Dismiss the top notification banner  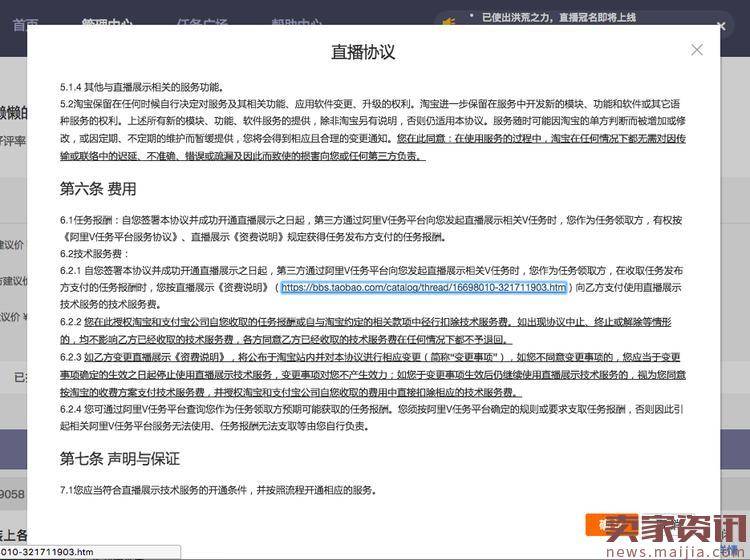pos(721,26)
